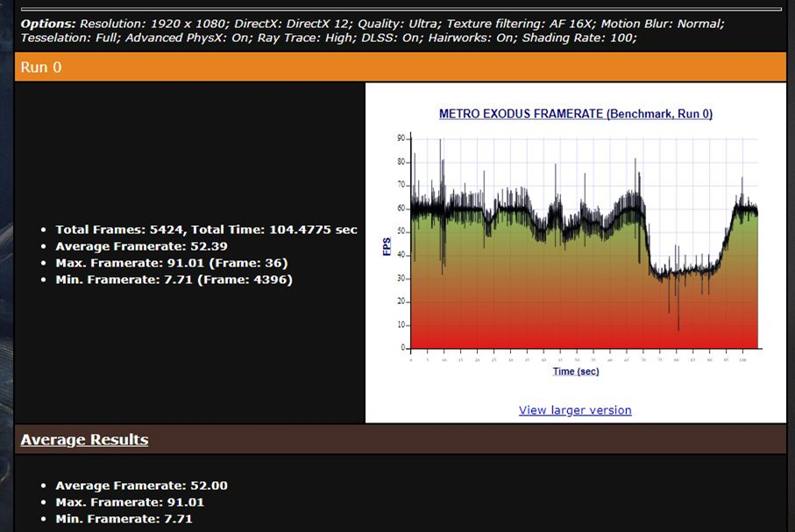Screen dimensions: 795x532
Task: Click the Average Framerate: 52.39 entry
Action: pos(142,246)
